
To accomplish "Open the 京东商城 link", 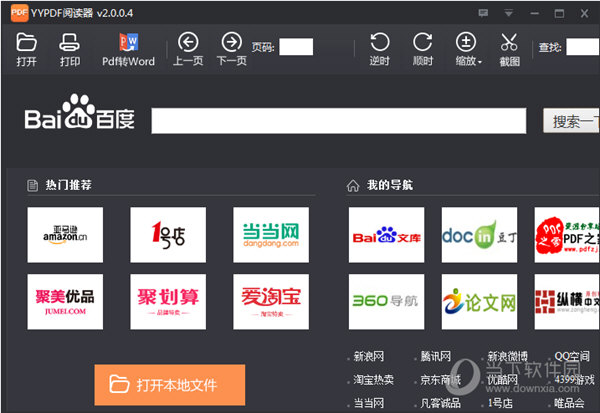I will (x=440, y=380).
